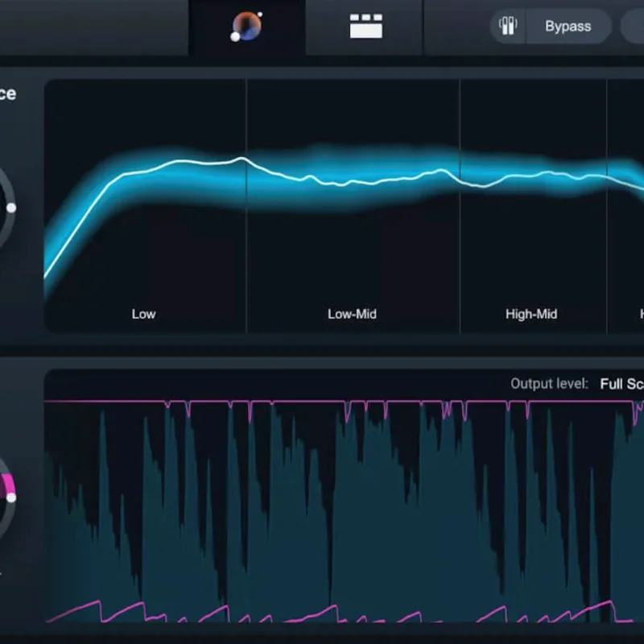Click the white spectrum curve peak in Low band
The height and width of the screenshot is (644, 644).
(x=242, y=158)
